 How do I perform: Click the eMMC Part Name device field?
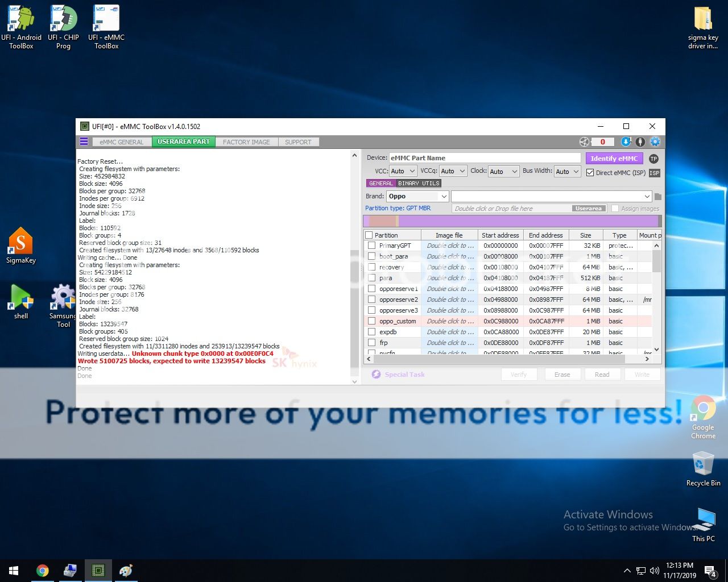[x=485, y=158]
